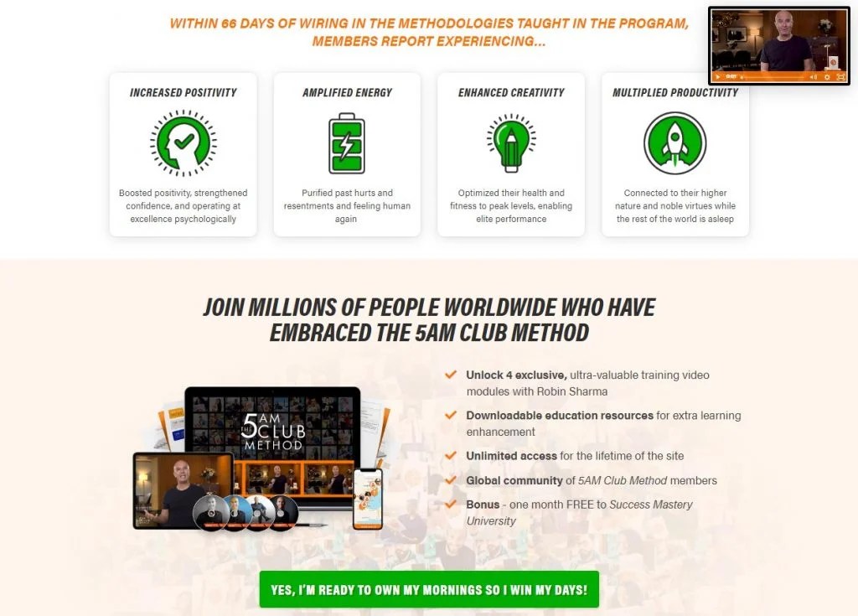This screenshot has width=858, height=616.
Task: Enter fullscreen on the floating video
Action: point(841,77)
